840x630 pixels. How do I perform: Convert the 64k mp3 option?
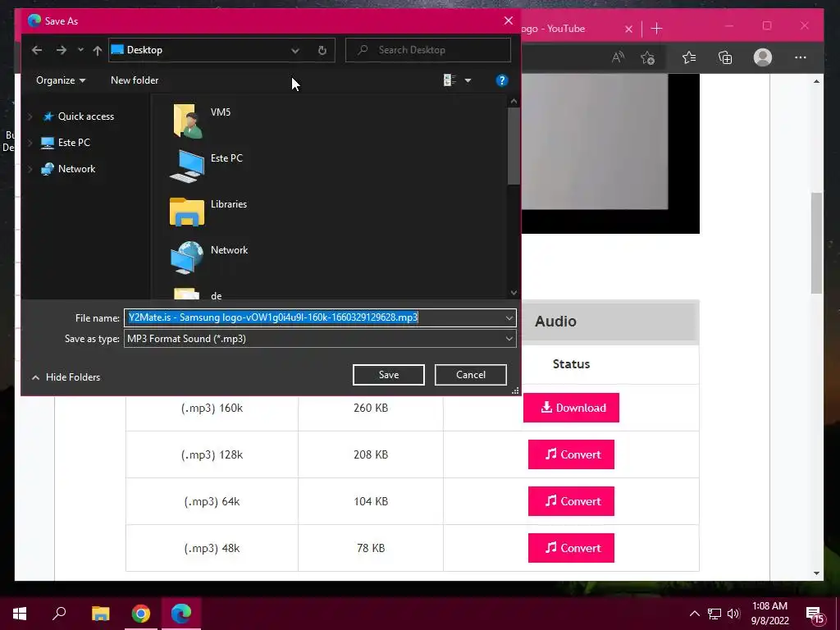(x=571, y=501)
